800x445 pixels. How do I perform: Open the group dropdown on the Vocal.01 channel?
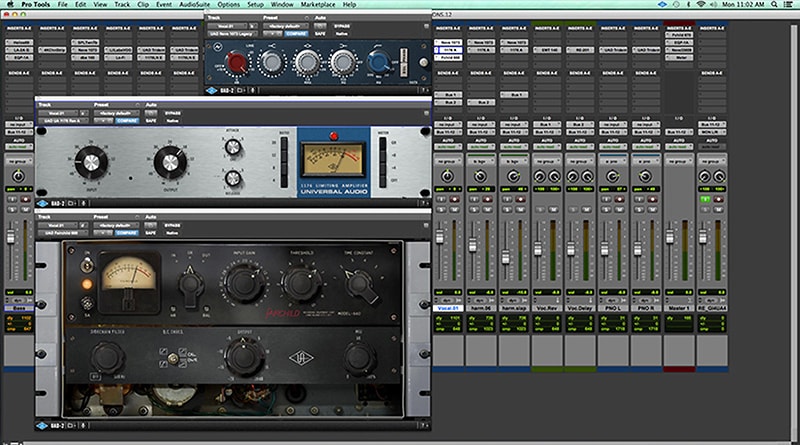tap(447, 161)
